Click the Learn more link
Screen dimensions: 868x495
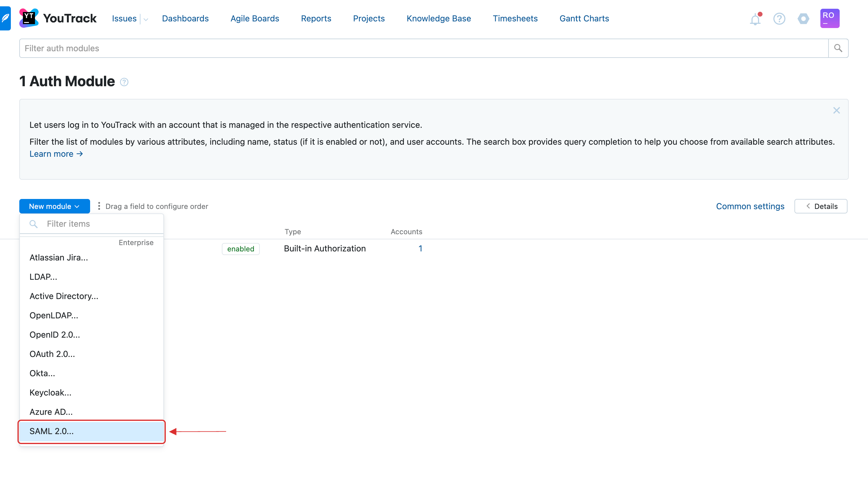[x=56, y=154]
